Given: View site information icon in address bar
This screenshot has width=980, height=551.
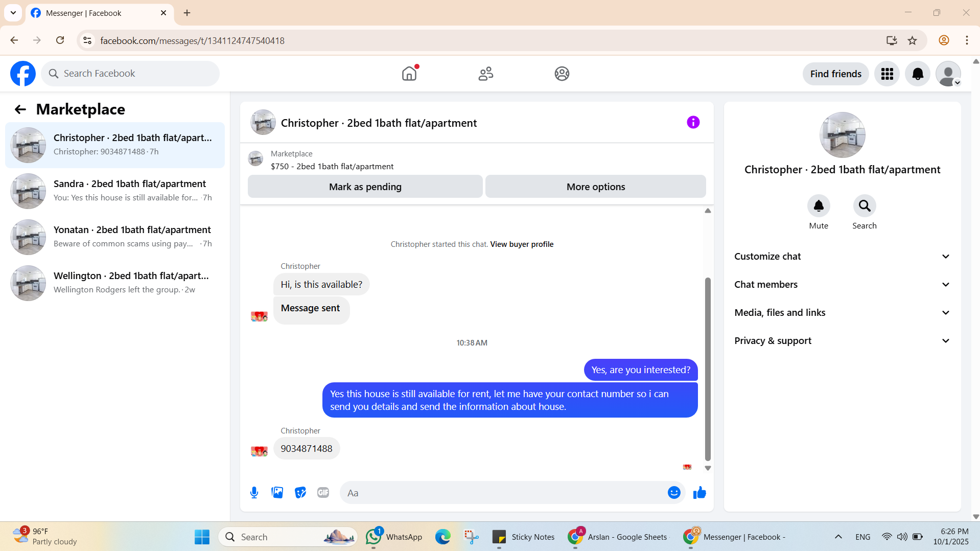Looking at the screenshot, I should 87,40.
